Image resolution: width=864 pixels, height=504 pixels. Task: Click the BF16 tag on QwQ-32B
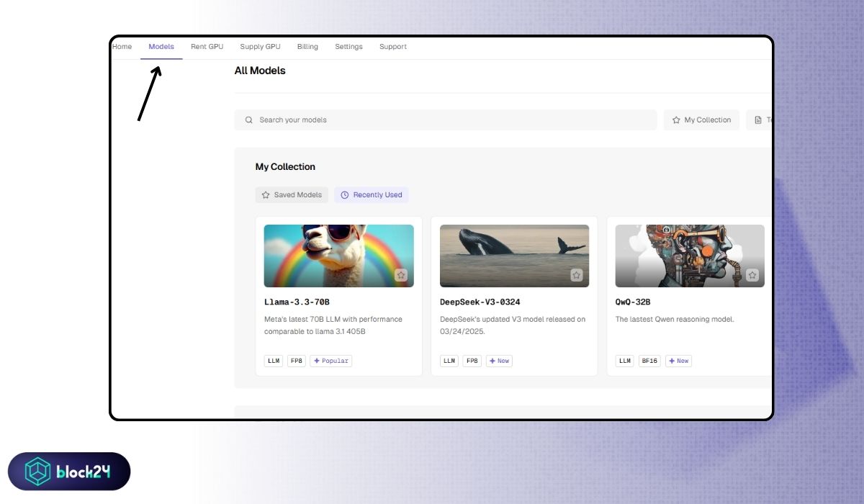click(649, 361)
